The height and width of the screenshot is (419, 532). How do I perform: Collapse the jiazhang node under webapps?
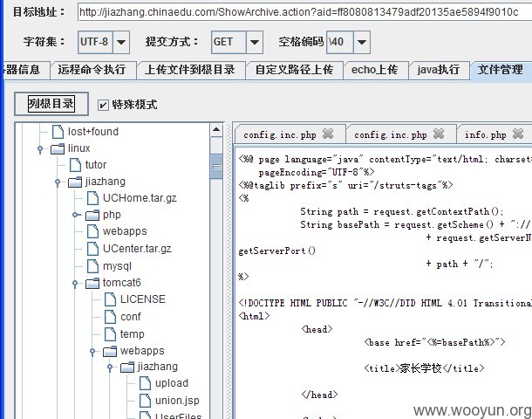pyautogui.click(x=110, y=367)
